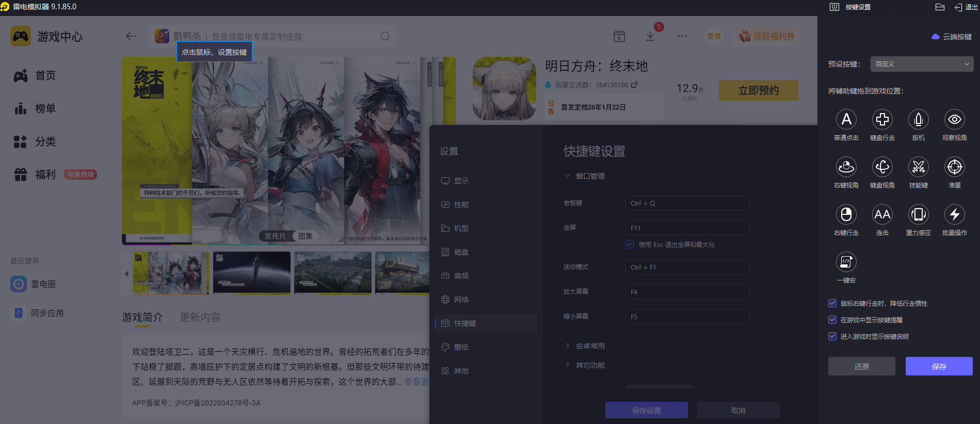The image size is (980, 424).
Task: Open the downloads icon with the red badge
Action: tap(650, 36)
